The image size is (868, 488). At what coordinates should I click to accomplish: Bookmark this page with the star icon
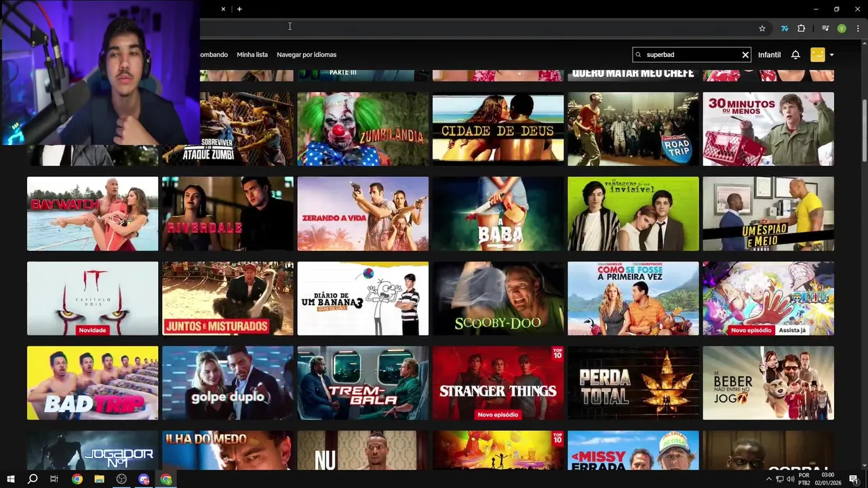tap(762, 28)
